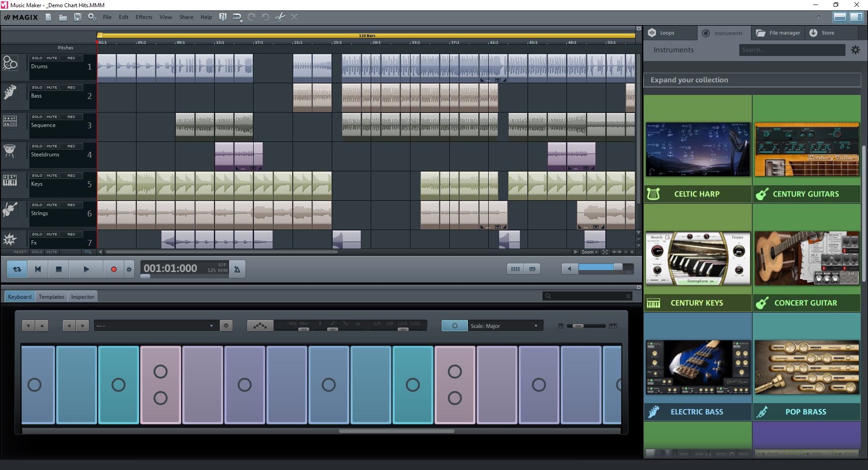
Task: Click the Steeldrums track icon
Action: click(x=10, y=150)
